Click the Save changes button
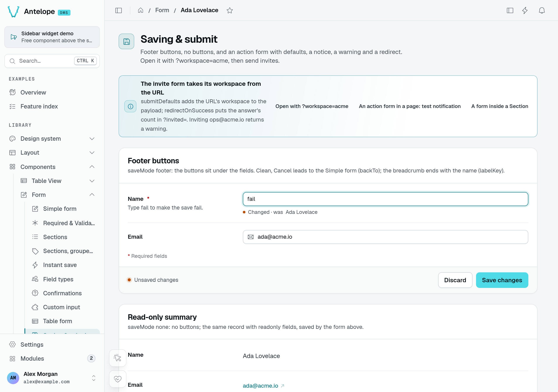Image resolution: width=558 pixels, height=392 pixels. [x=502, y=280]
